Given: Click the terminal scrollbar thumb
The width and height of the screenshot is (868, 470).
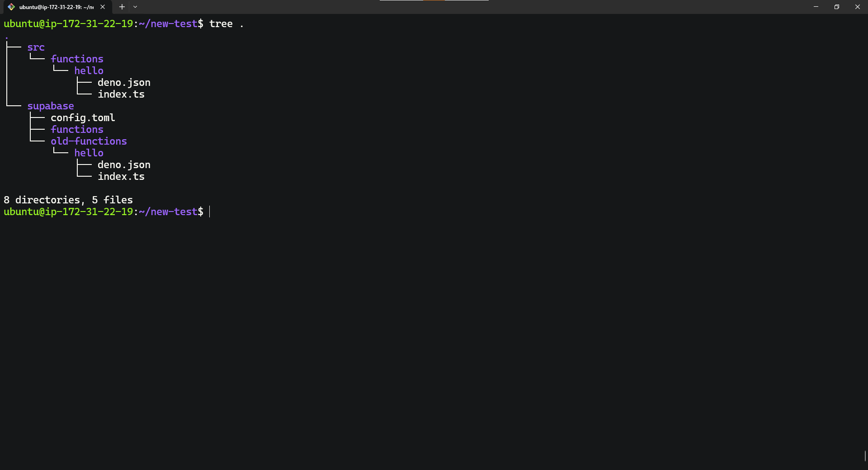Looking at the screenshot, I should pyautogui.click(x=865, y=456).
